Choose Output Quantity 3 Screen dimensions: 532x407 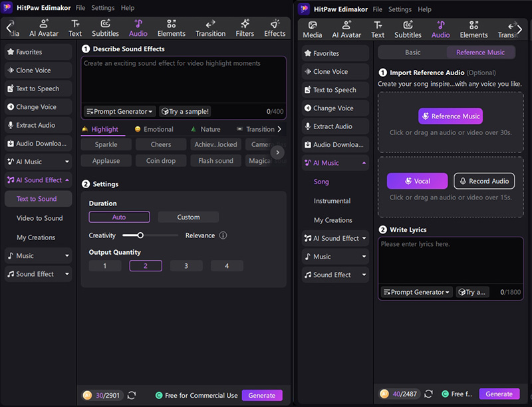(186, 266)
